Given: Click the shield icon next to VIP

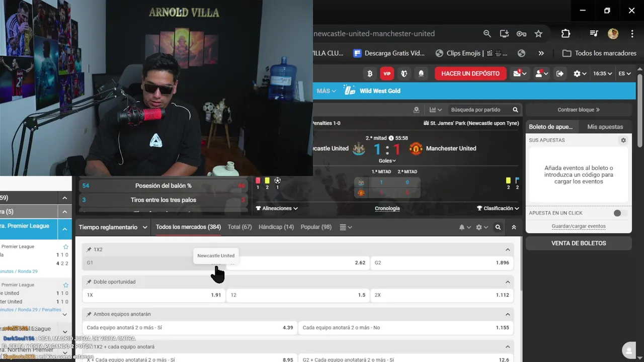Looking at the screenshot, I should pyautogui.click(x=404, y=73).
